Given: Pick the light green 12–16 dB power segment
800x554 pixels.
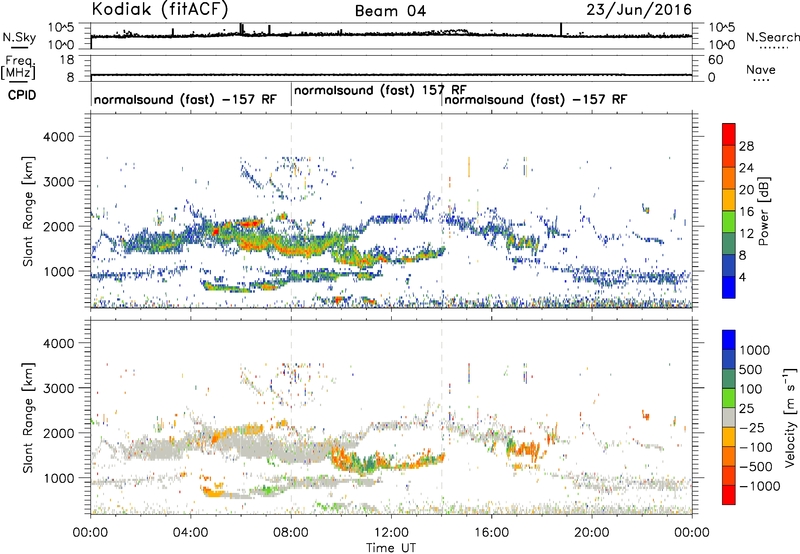Looking at the screenshot, I should point(729,222).
